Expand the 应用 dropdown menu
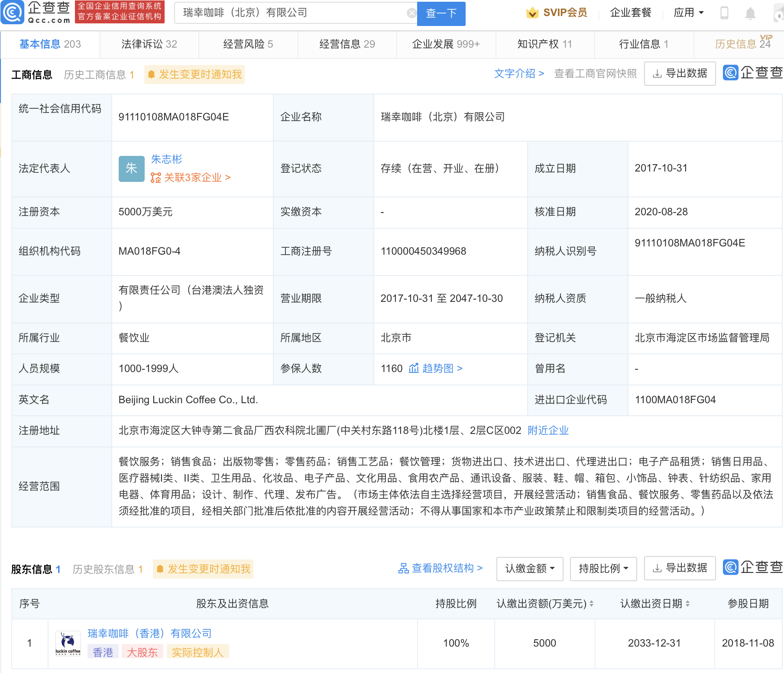 688,13
